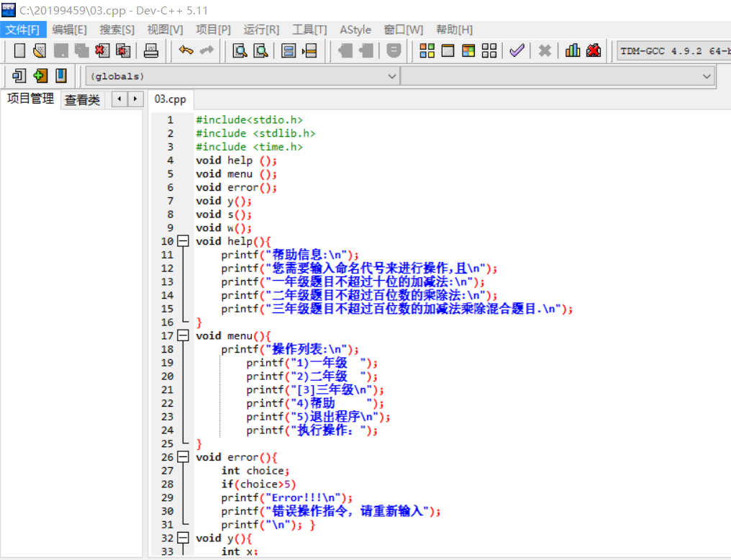Undo the last edit via toolbar arrow

click(x=186, y=50)
